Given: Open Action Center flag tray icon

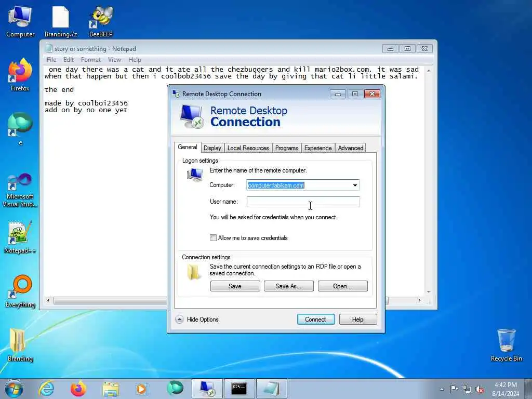Looking at the screenshot, I should click(454, 389).
